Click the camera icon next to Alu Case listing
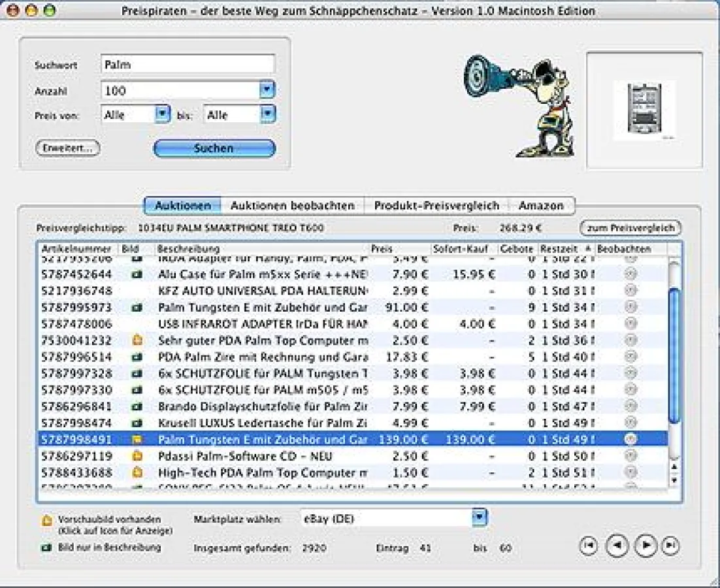This screenshot has height=588, width=720. [137, 274]
